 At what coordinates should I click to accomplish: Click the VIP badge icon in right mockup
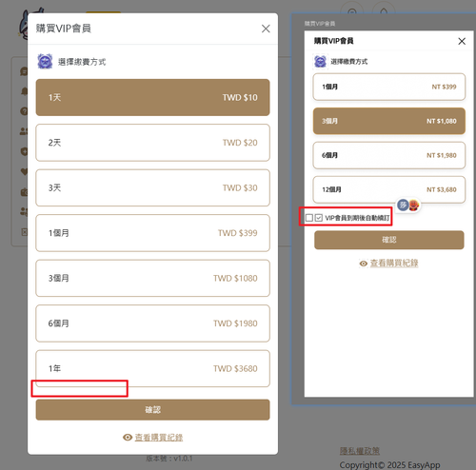click(x=320, y=61)
